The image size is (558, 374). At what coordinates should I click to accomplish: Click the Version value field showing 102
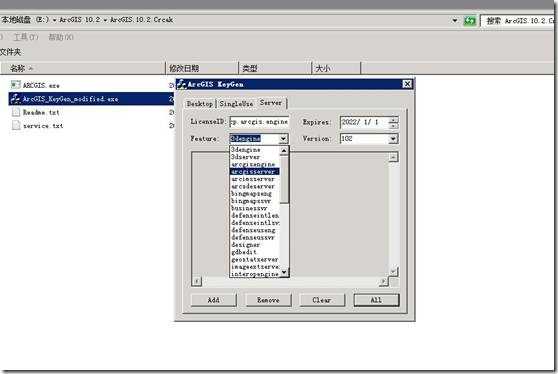(x=364, y=138)
